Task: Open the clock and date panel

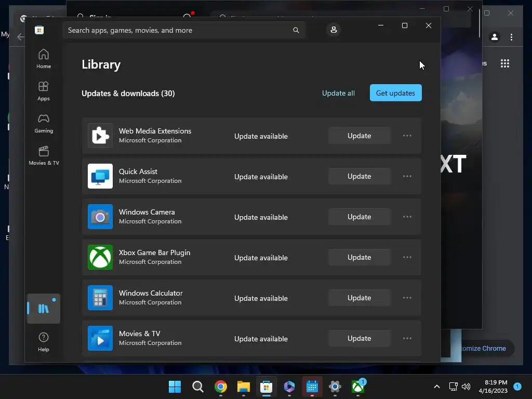Action: point(494,387)
